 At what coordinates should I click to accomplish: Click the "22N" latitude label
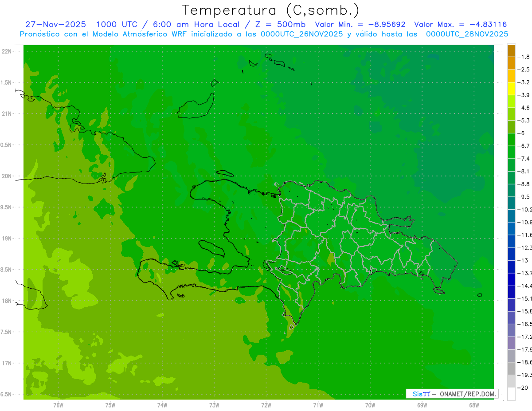[7, 51]
